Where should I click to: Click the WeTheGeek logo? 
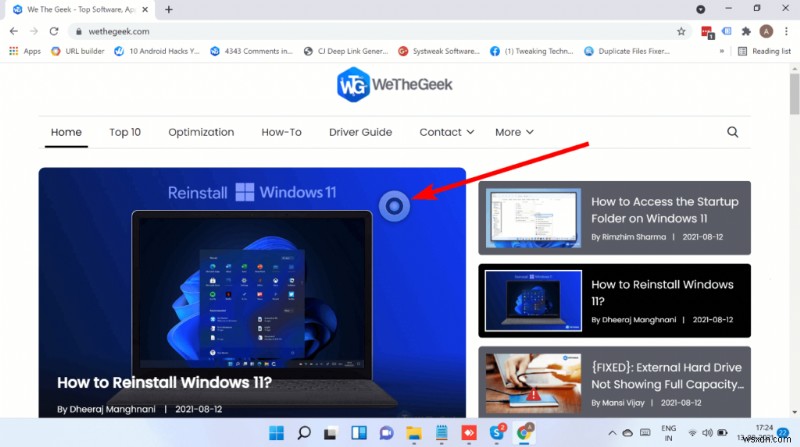coord(394,84)
